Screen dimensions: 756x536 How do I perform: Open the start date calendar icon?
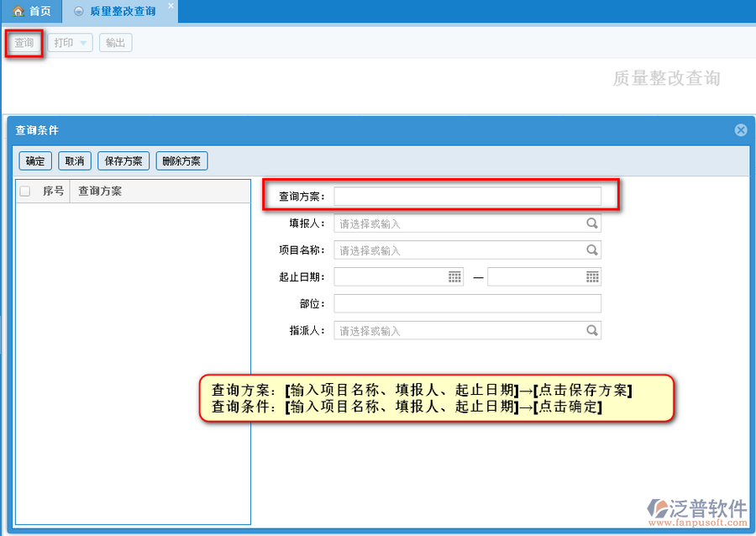[454, 276]
